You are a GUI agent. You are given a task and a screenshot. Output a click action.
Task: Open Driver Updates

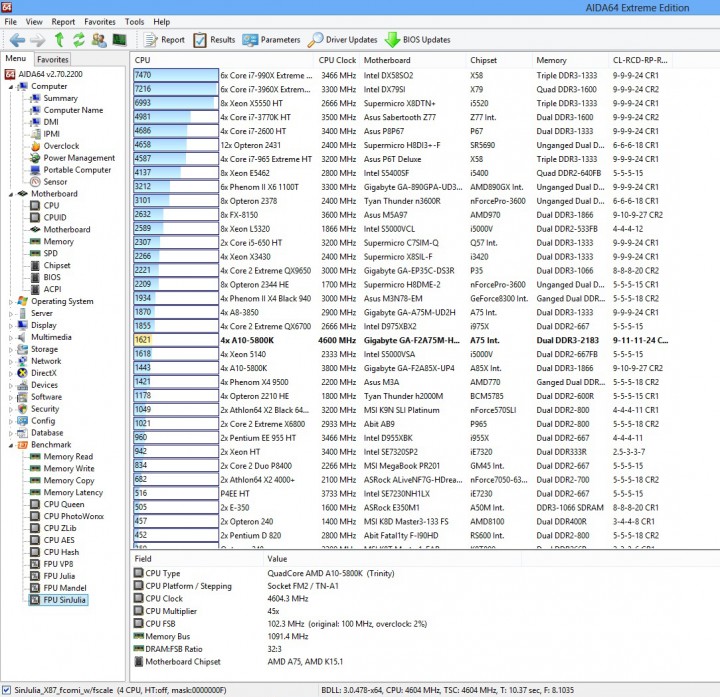(x=343, y=40)
